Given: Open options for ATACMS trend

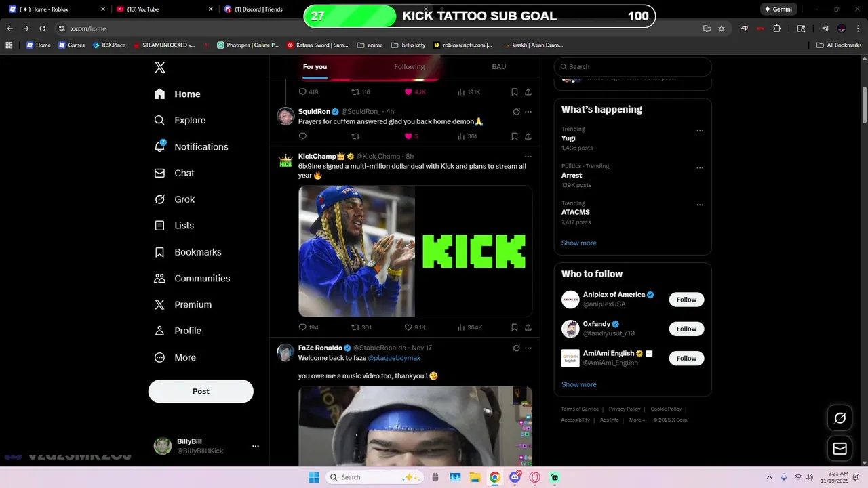Looking at the screenshot, I should coord(700,205).
